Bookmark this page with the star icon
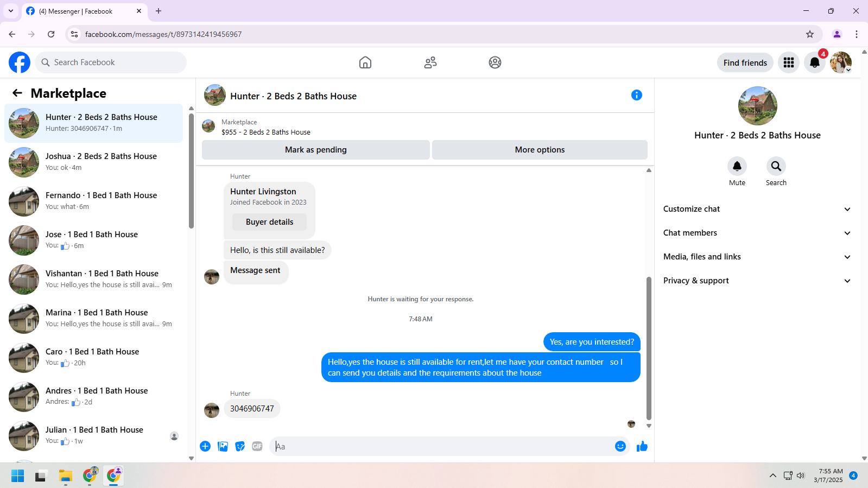The height and width of the screenshot is (488, 868). [x=810, y=34]
